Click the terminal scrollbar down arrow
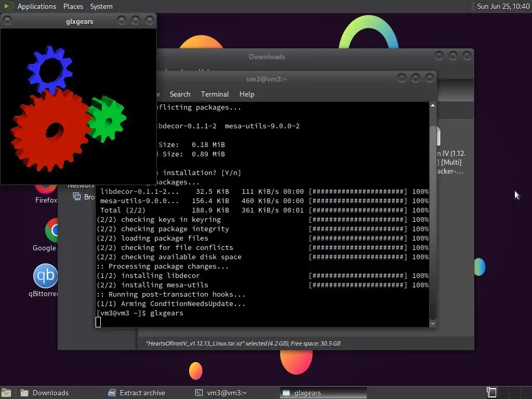The height and width of the screenshot is (399, 532). [x=433, y=324]
